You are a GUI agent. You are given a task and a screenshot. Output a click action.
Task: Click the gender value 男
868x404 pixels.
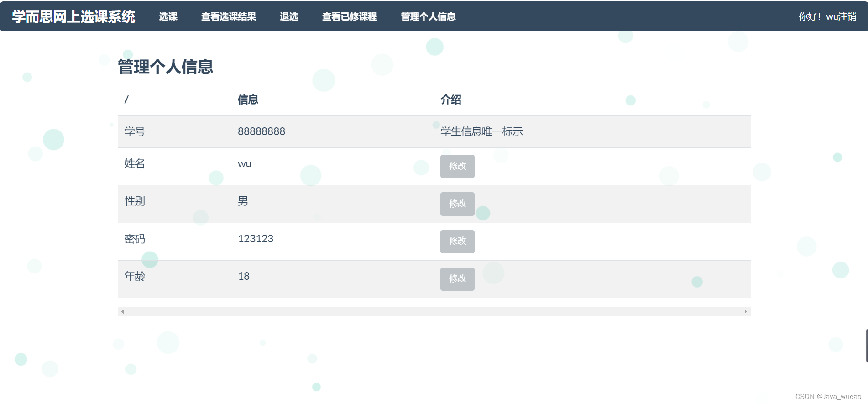tap(243, 201)
